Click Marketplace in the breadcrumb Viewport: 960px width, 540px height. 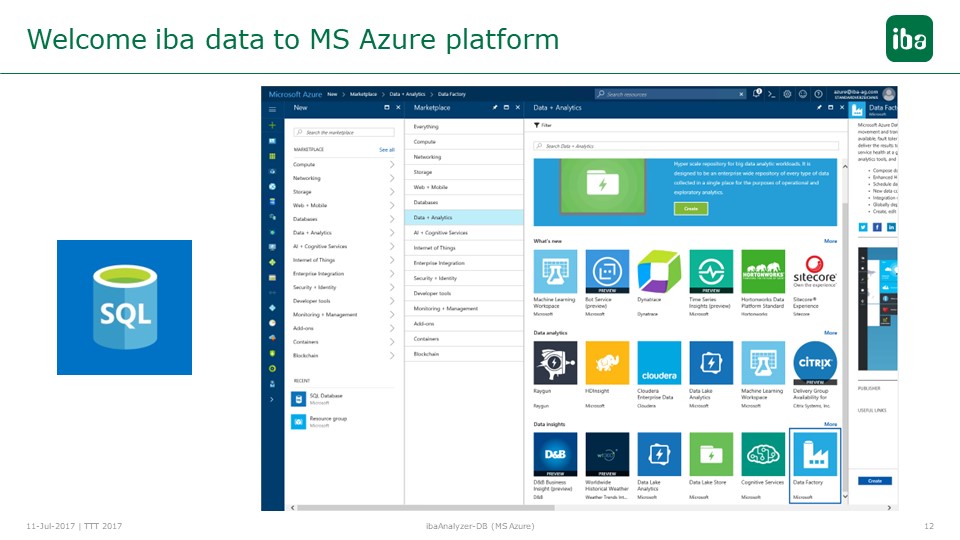[363, 94]
